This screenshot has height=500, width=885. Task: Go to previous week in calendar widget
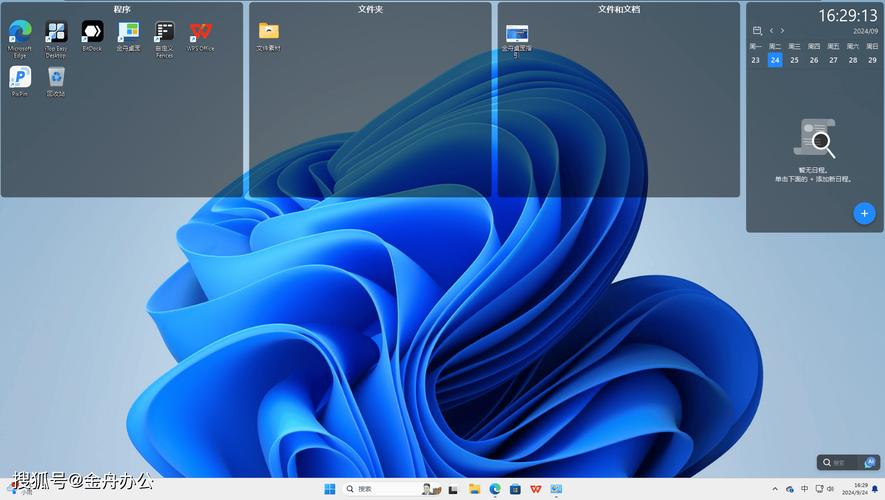(770, 31)
